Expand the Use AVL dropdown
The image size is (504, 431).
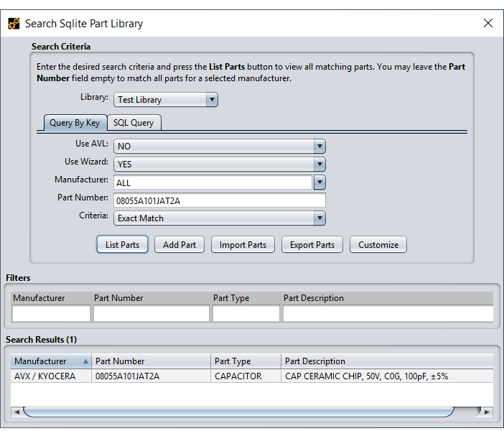point(220,146)
